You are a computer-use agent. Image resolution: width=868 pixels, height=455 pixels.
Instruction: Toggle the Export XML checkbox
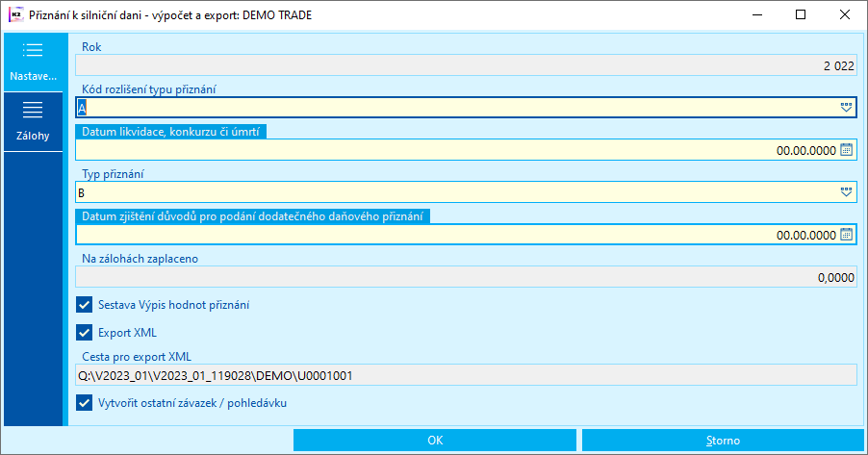point(84,333)
